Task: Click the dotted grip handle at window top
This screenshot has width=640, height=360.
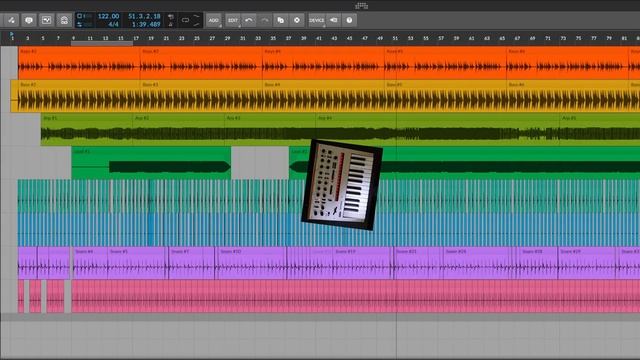Action: 362,5
